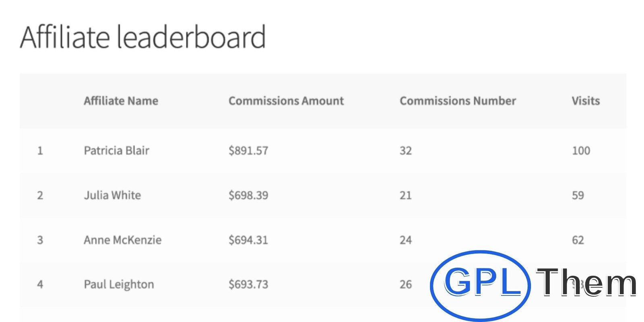Click the $698.39 commission amount
This screenshot has width=644, height=322.
[x=248, y=195]
